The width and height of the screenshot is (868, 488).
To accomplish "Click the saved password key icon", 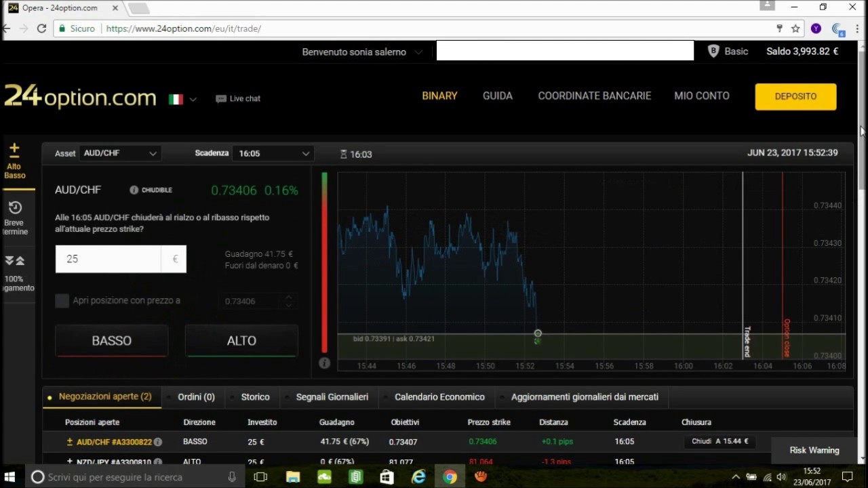I will [x=779, y=28].
